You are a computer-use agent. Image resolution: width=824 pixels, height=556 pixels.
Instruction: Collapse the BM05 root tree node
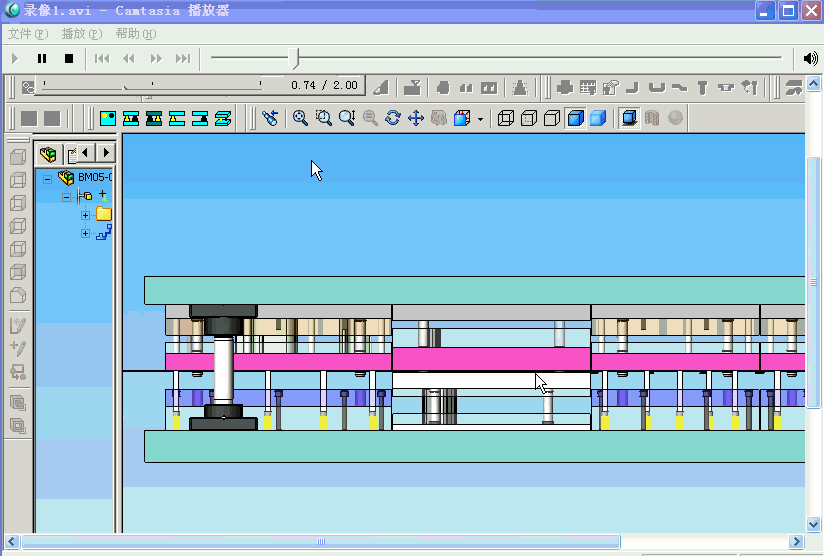click(x=47, y=179)
